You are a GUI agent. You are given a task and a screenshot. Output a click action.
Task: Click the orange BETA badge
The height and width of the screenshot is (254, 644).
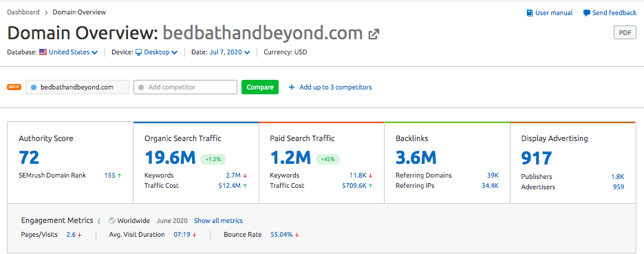pos(14,87)
